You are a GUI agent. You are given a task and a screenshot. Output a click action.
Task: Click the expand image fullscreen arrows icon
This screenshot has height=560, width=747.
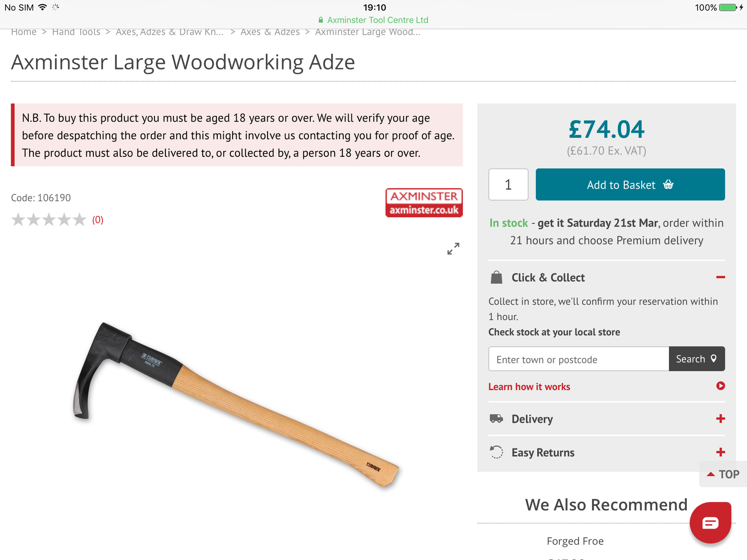click(x=453, y=249)
